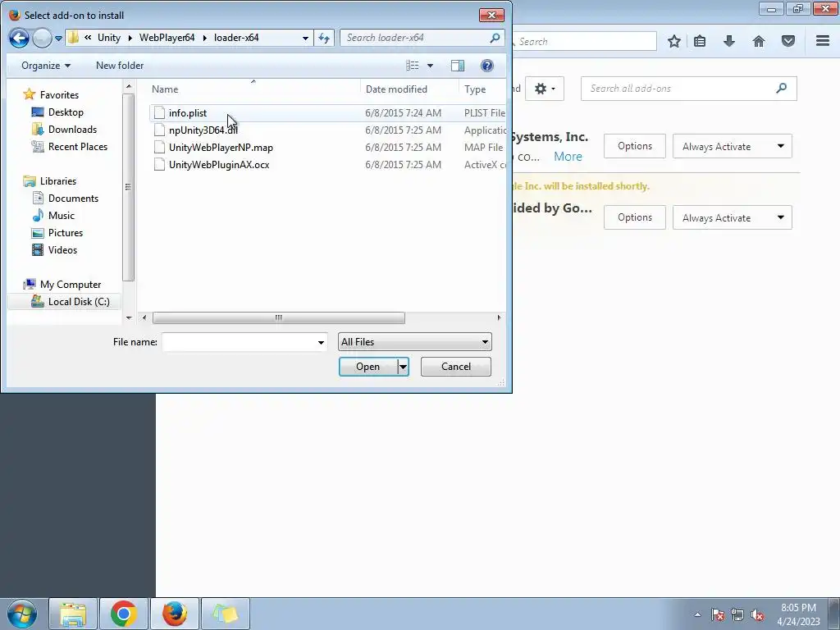Click the navigation pane vertical scrollbar
840x630 pixels.
click(x=128, y=188)
